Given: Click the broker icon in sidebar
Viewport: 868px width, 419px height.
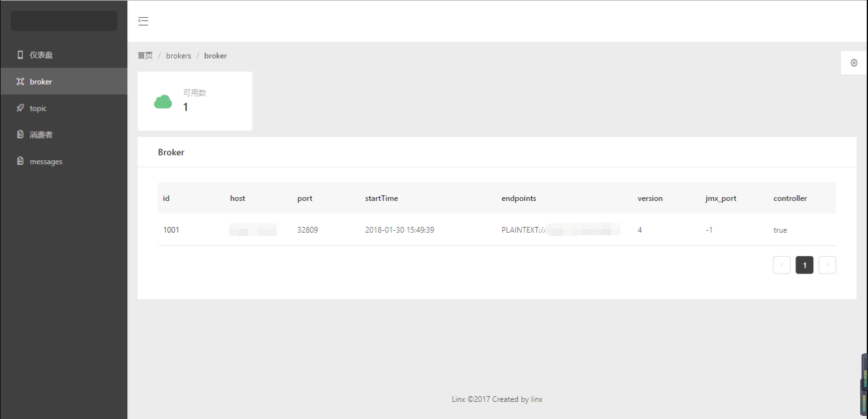Looking at the screenshot, I should (20, 81).
